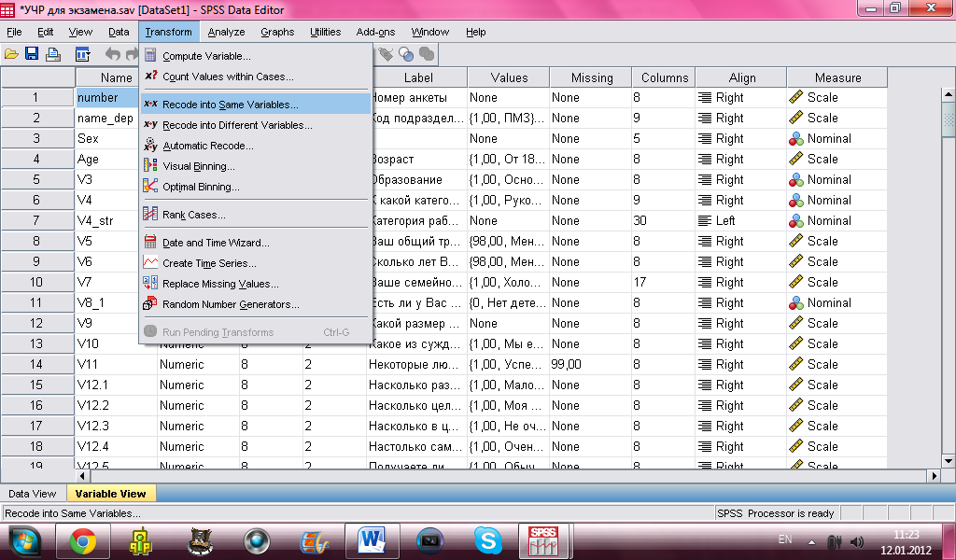Click the vertical scrollbar down arrow
Viewport: 956px width, 560px height.
click(949, 461)
